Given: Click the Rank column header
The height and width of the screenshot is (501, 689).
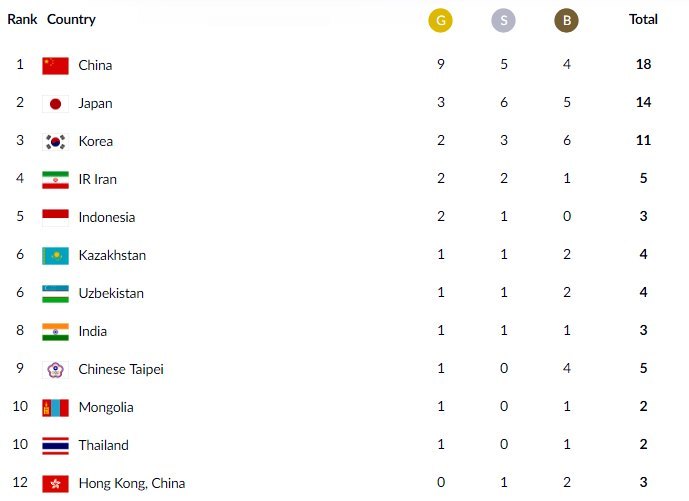Looking at the screenshot, I should tap(22, 19).
